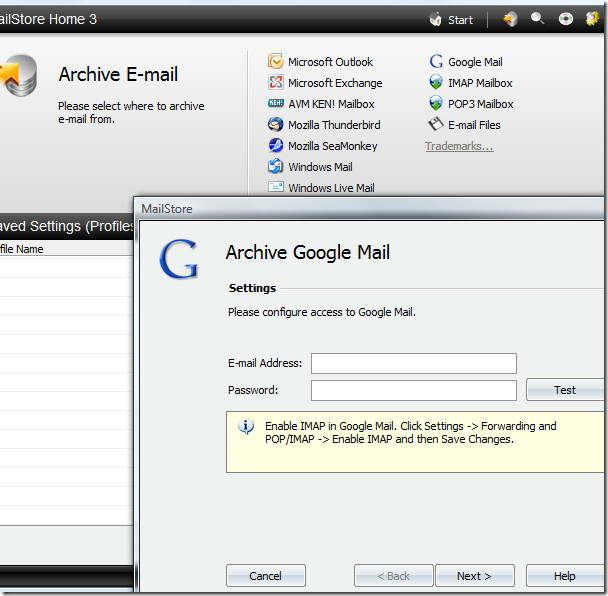Select POP3 Mailbox archive option
Viewport: 608px width, 596px height.
click(480, 104)
